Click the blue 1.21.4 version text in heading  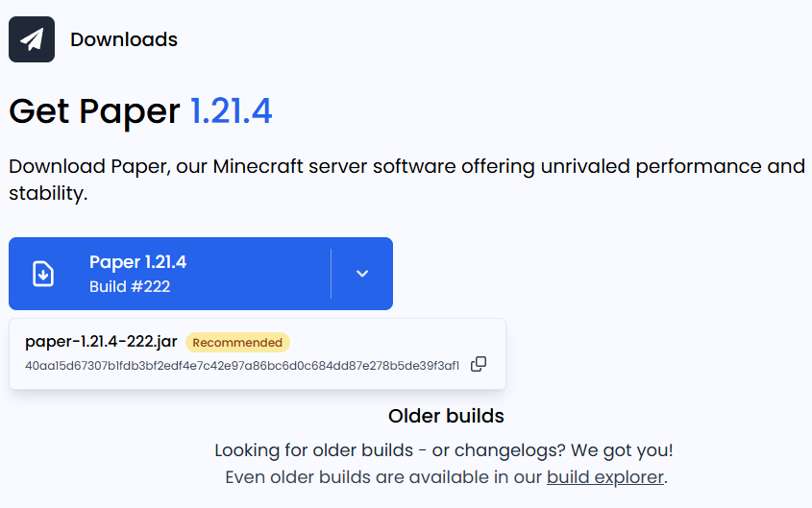(231, 110)
